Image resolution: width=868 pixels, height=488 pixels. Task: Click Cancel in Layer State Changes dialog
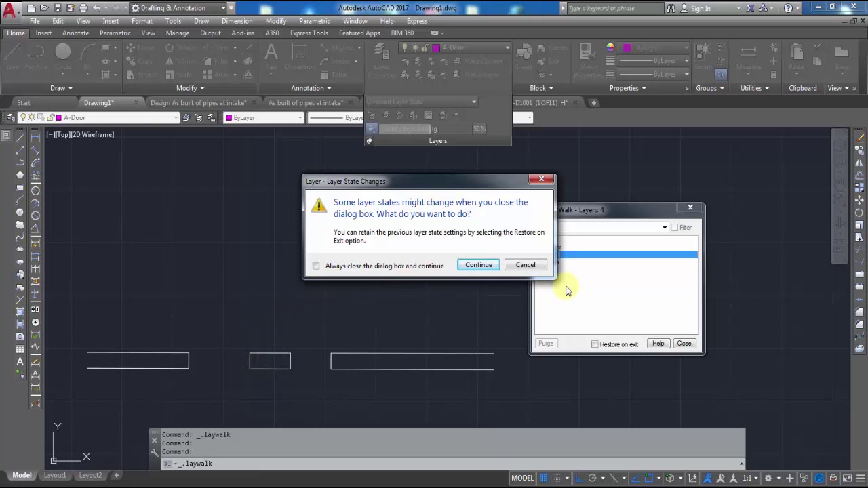pos(526,265)
